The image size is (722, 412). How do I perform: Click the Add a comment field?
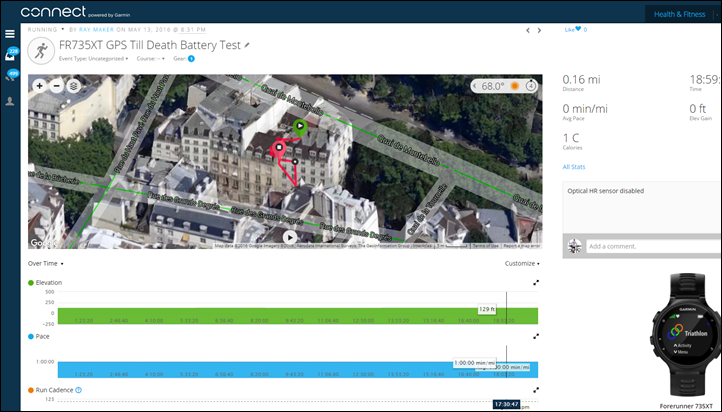point(650,245)
